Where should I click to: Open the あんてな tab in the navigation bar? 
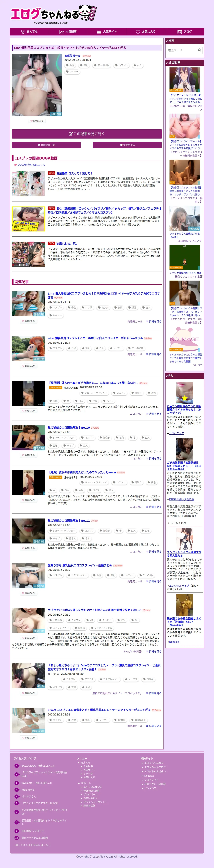29,32
